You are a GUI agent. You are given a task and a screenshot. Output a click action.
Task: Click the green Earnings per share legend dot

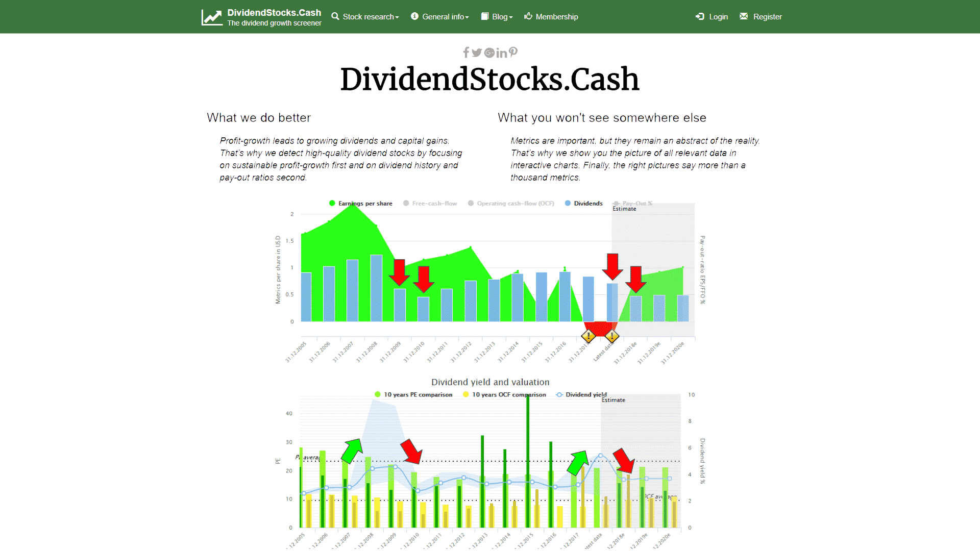point(332,203)
